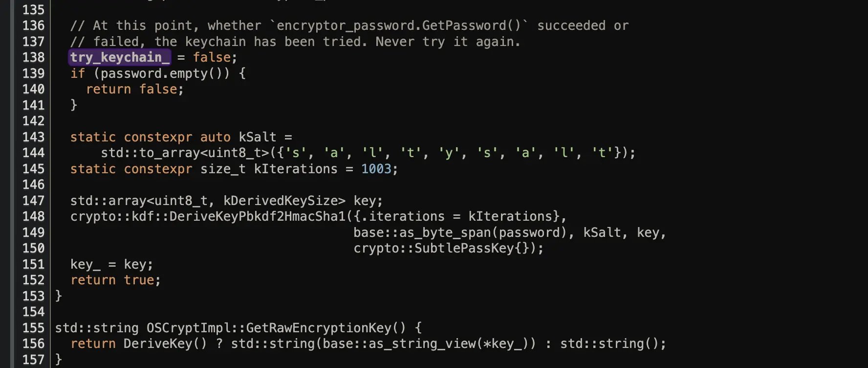Click line number 155 in the gutter
Screen dimensions: 868x368
pyautogui.click(x=33, y=328)
